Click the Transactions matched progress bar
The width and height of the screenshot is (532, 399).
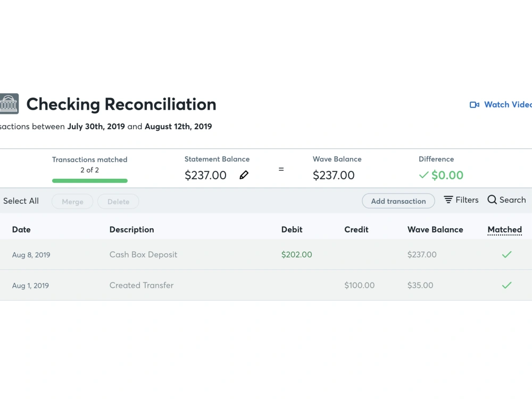click(x=89, y=180)
